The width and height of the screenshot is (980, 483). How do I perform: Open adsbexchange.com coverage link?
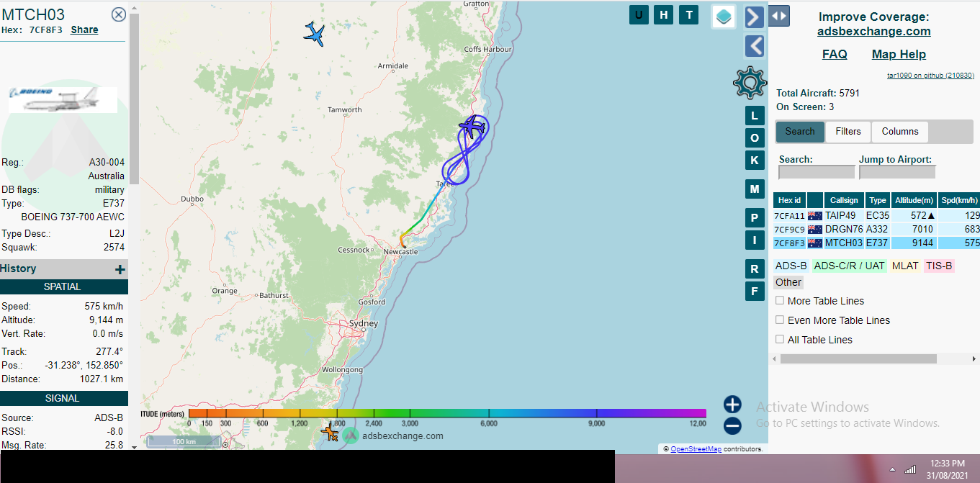tap(873, 31)
